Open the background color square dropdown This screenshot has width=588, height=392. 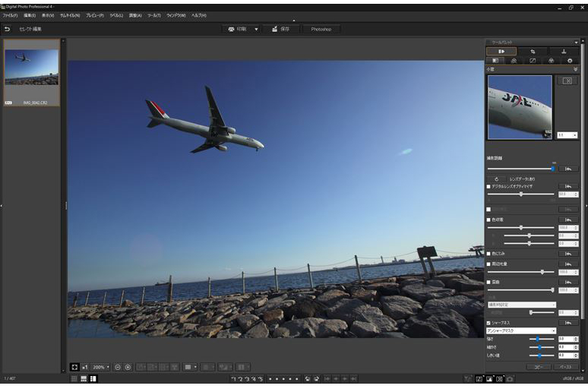[x=190, y=367]
